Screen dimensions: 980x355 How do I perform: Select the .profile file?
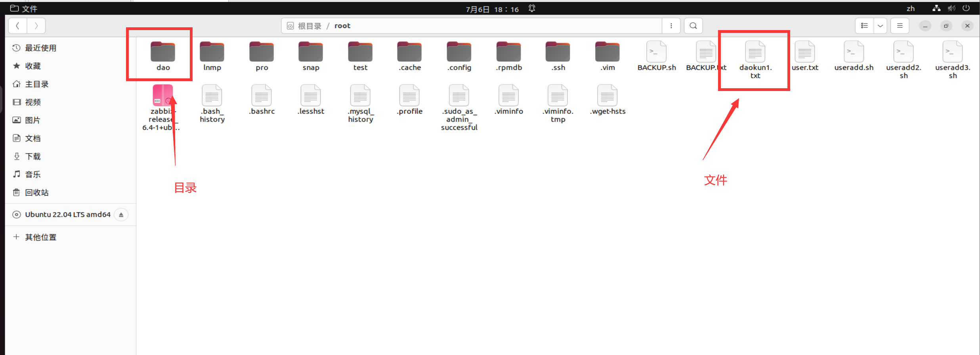409,100
